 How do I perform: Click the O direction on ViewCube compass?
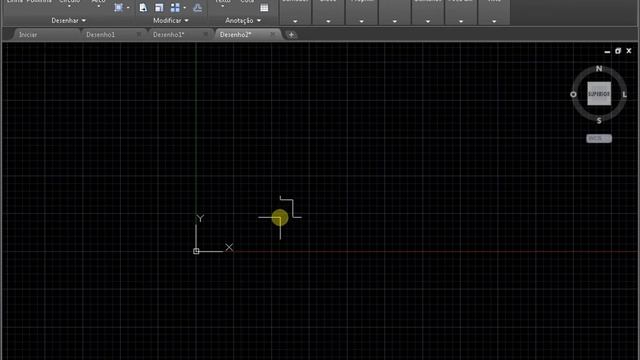pos(573,95)
